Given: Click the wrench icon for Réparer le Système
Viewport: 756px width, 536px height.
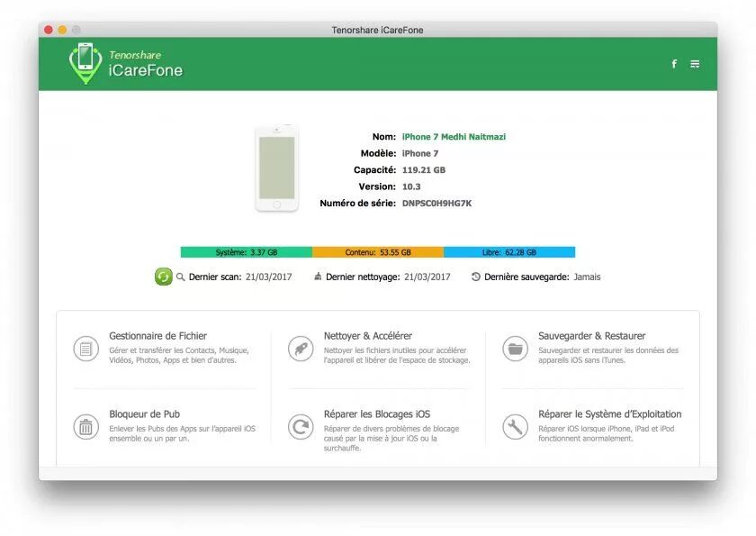Looking at the screenshot, I should [516, 427].
